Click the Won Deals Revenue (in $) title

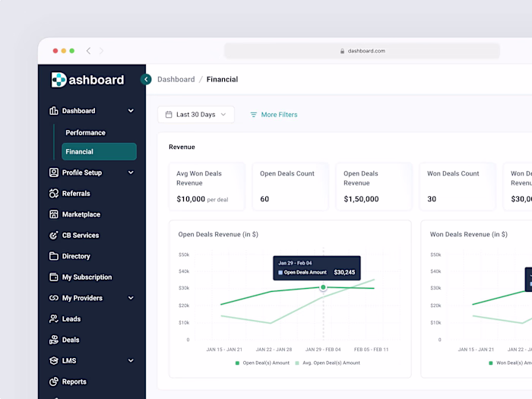coord(469,234)
